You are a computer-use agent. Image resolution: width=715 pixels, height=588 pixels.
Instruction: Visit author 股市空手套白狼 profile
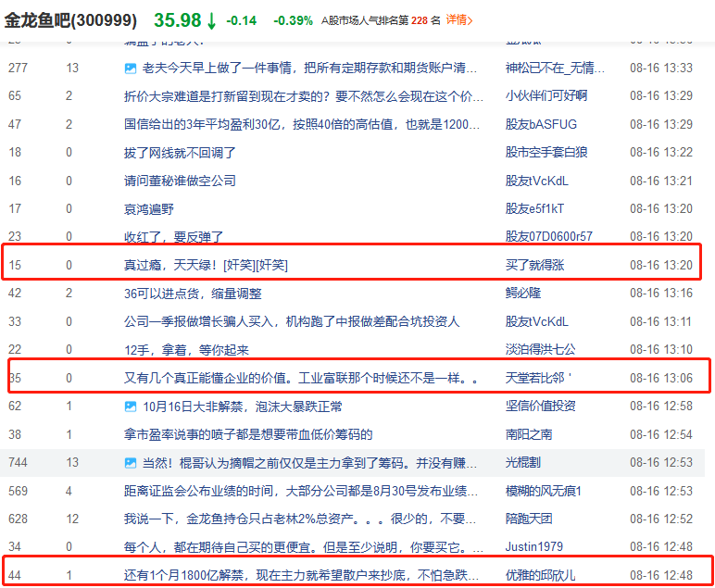click(546, 152)
